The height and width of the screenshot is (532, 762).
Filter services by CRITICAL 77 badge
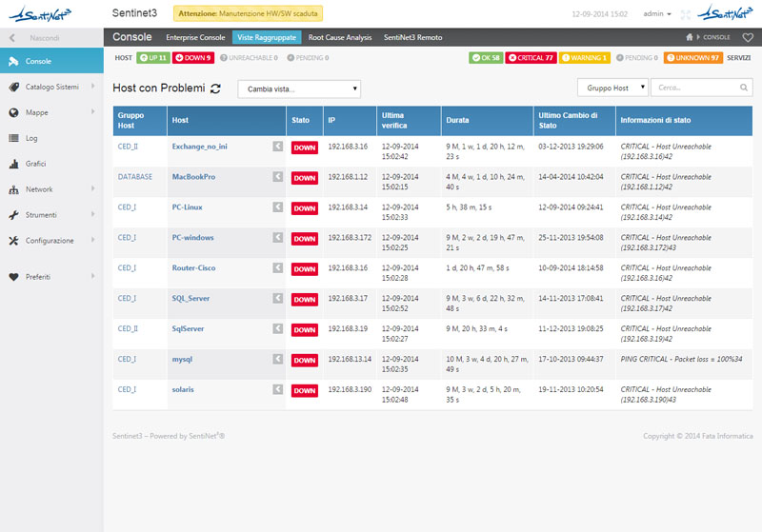(531, 58)
